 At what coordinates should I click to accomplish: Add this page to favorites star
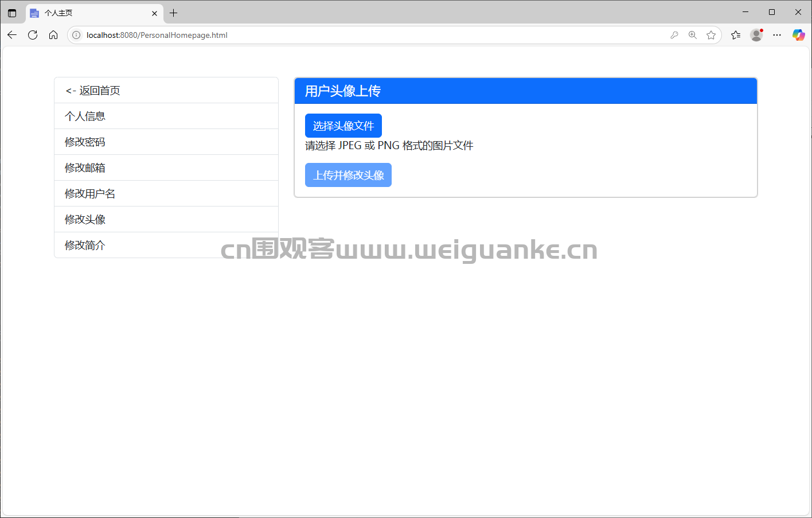click(711, 35)
